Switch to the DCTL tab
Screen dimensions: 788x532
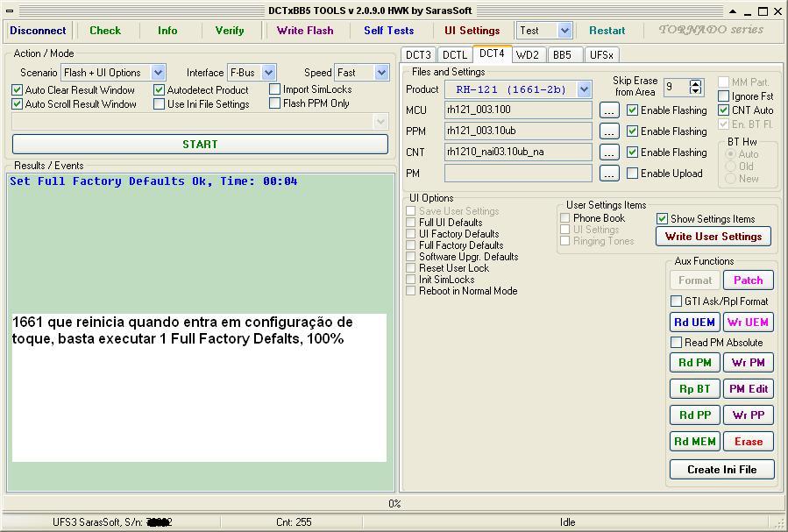[x=455, y=54]
